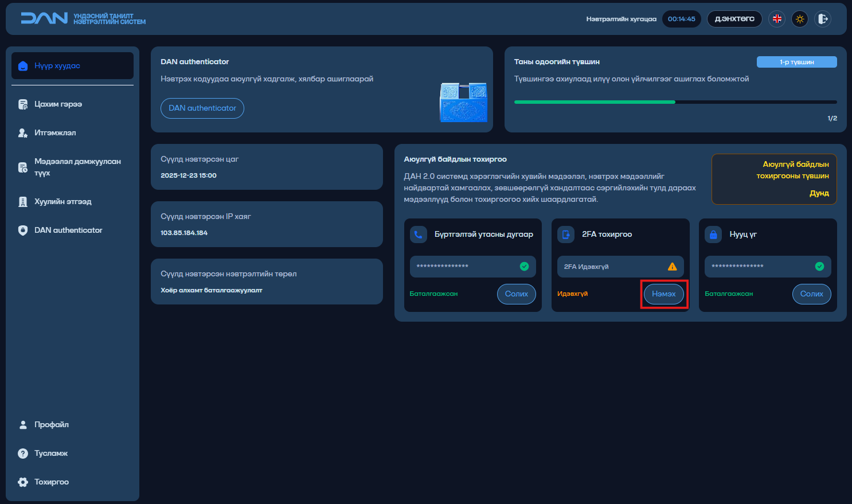Click the Цахим гэрээ document icon
Viewport: 852px width, 504px height.
click(x=23, y=104)
